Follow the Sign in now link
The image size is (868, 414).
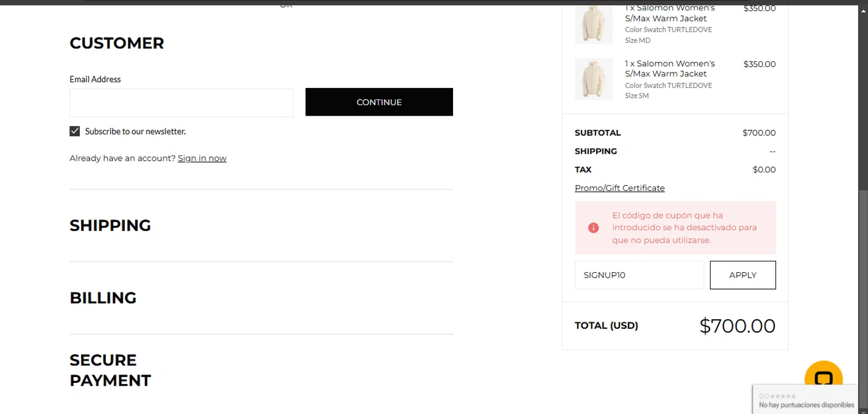[202, 158]
